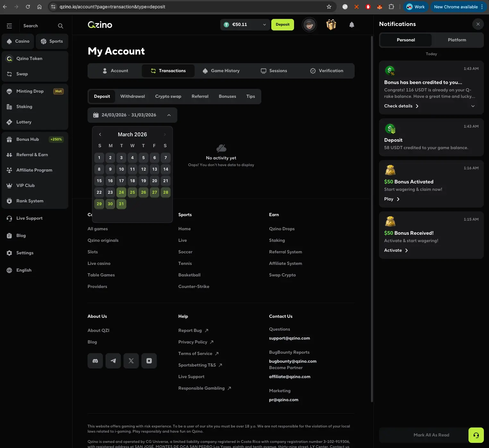This screenshot has width=489, height=448.
Task: Expand the €50.11 balance dropdown
Action: (x=245, y=25)
